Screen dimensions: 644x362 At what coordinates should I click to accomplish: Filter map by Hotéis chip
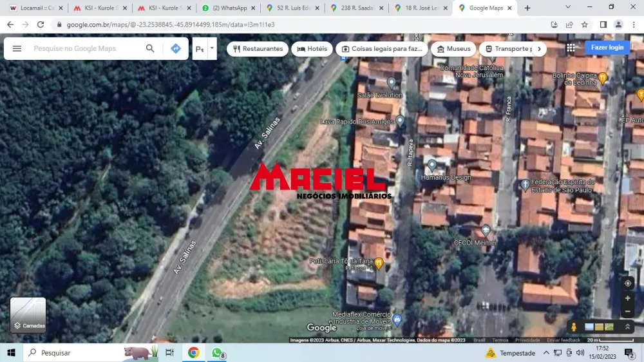[312, 49]
